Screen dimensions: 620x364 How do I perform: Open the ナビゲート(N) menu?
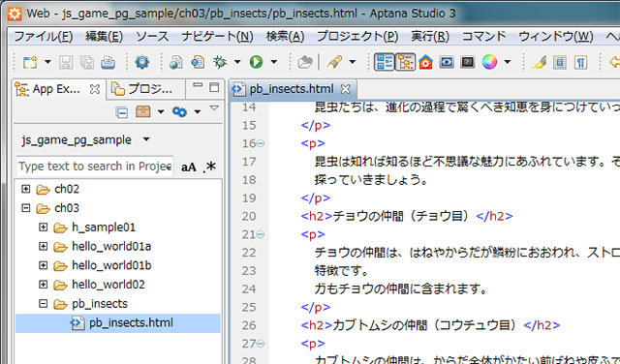click(217, 37)
